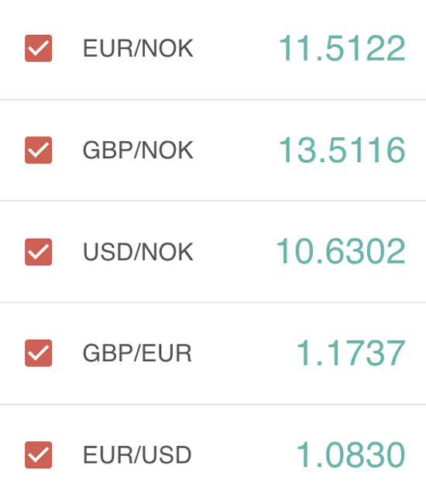Select the GBP/NOK pair label
This screenshot has width=426, height=504.
[x=138, y=150]
